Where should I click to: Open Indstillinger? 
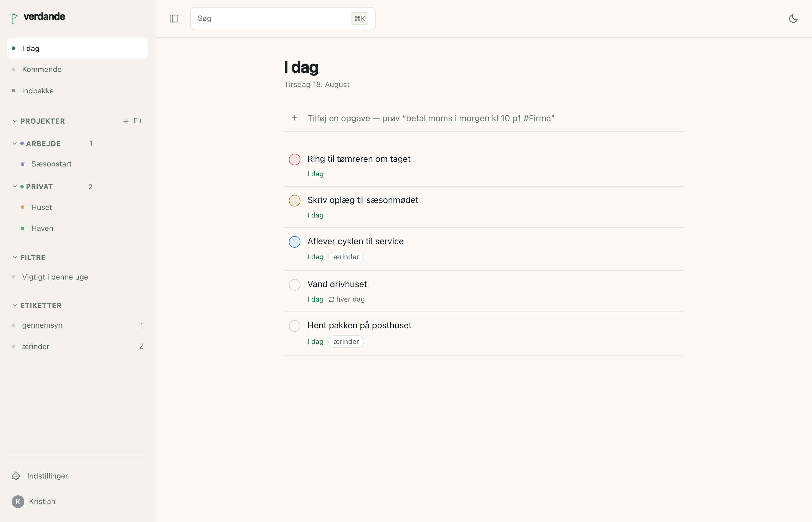[77, 476]
